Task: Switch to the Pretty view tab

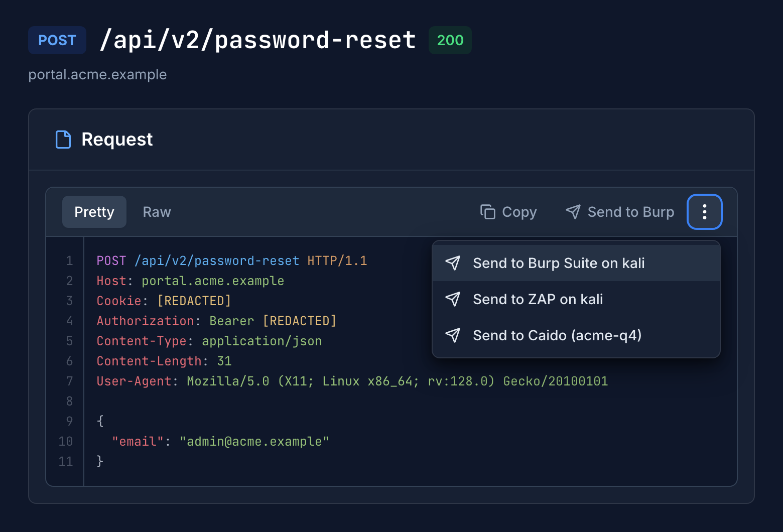Action: pos(94,212)
